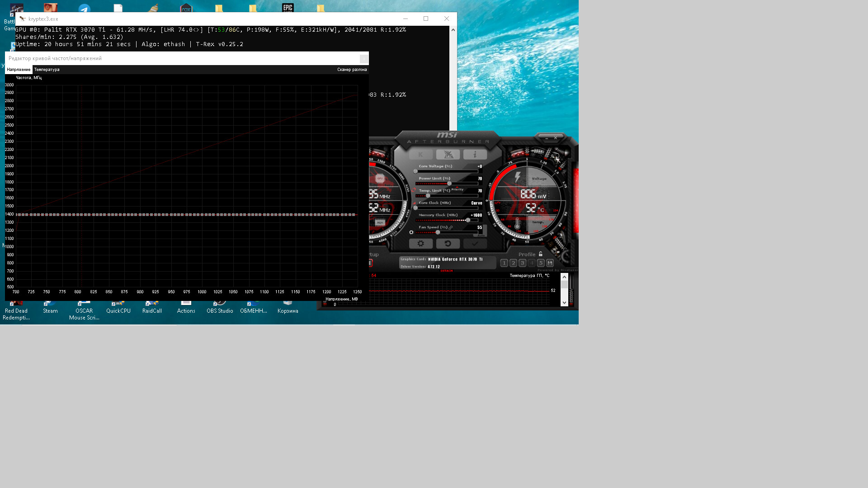The height and width of the screenshot is (488, 868).
Task: Click the MEM chip icon on left gauge
Action: [x=380, y=222]
